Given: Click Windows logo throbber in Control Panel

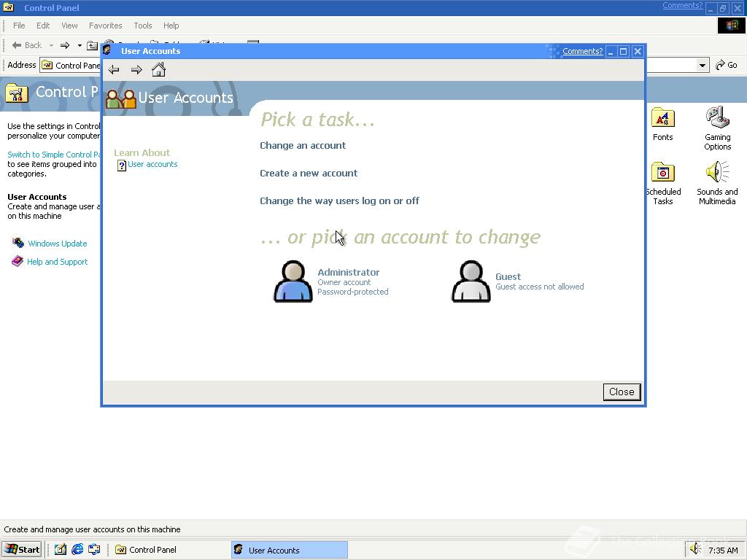Looking at the screenshot, I should pos(731,26).
